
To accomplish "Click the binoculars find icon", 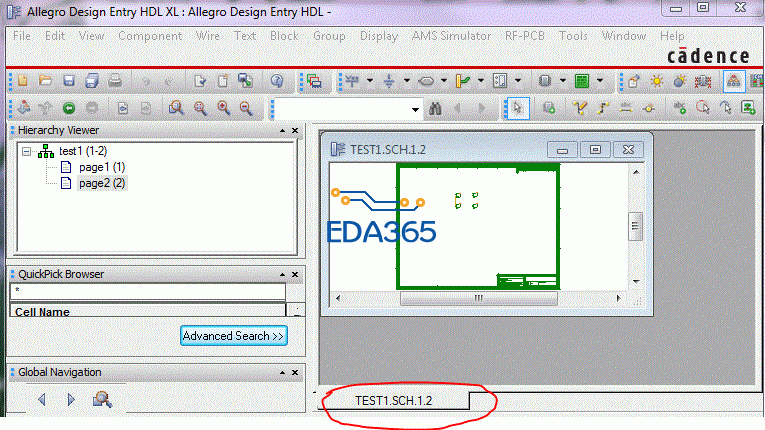I will click(435, 108).
